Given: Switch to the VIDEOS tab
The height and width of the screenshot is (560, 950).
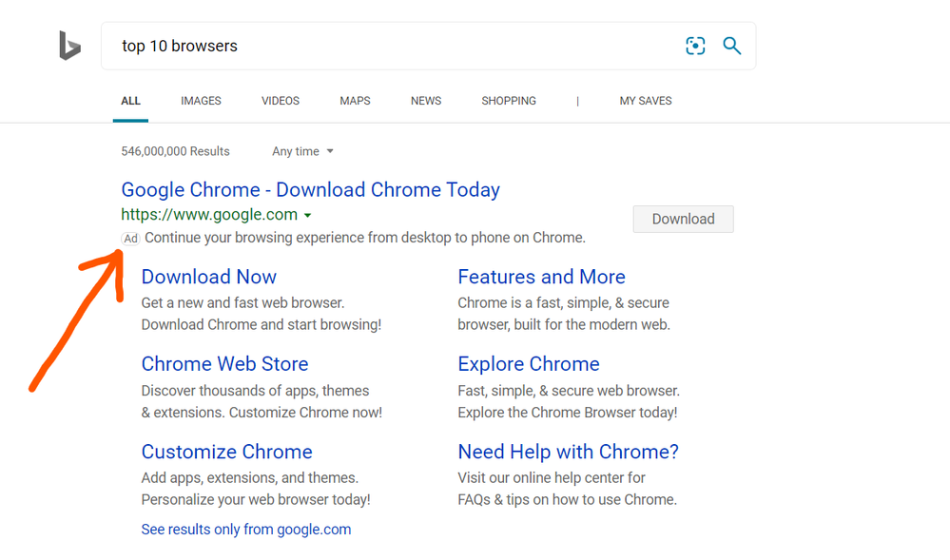Looking at the screenshot, I should click(x=280, y=101).
